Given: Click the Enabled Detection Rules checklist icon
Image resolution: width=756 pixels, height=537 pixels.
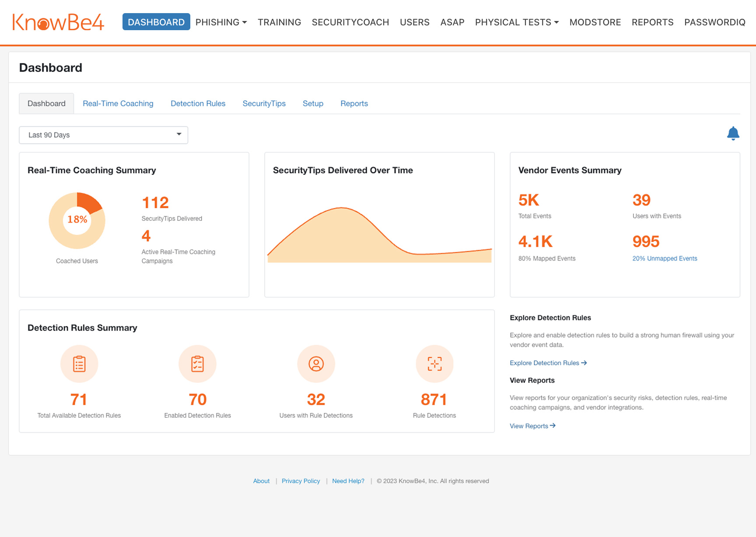Looking at the screenshot, I should point(197,363).
